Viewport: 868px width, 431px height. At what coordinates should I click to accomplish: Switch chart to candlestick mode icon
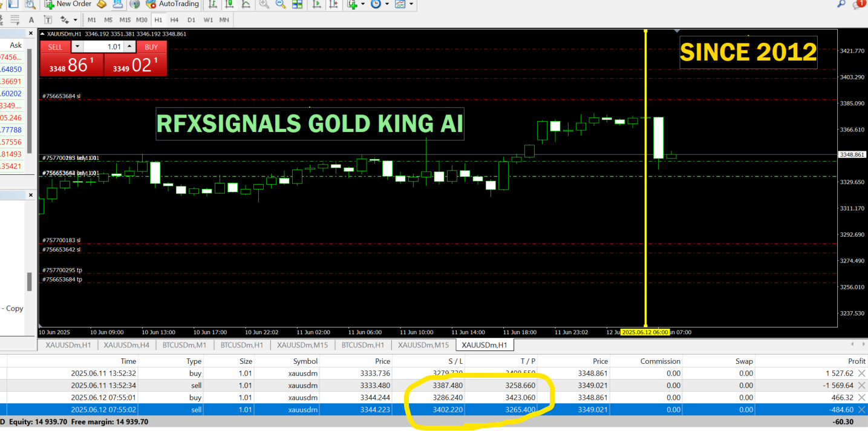point(229,4)
